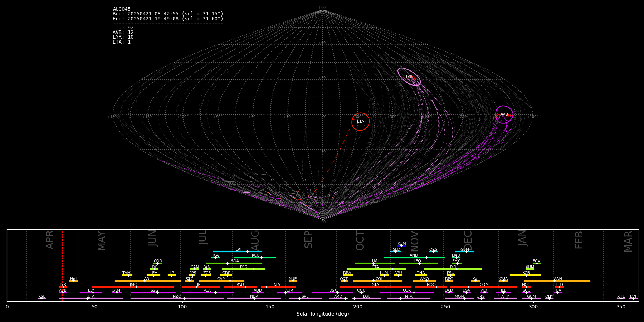
Task: Click the HVI shower label
Action: coord(73,279)
